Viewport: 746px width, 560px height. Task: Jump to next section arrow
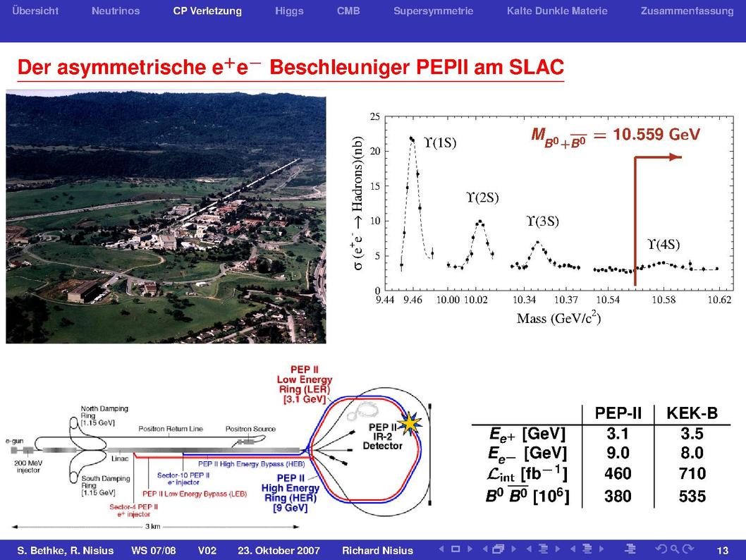(601, 549)
